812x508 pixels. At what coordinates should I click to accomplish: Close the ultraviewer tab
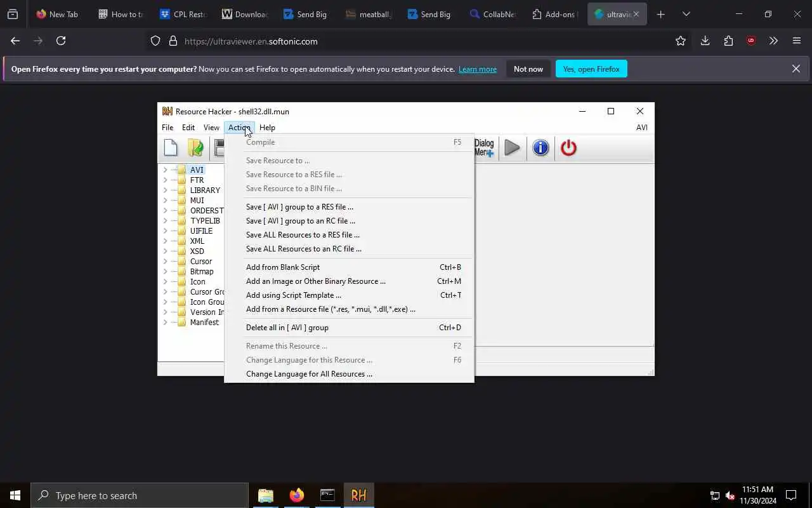[636, 14]
